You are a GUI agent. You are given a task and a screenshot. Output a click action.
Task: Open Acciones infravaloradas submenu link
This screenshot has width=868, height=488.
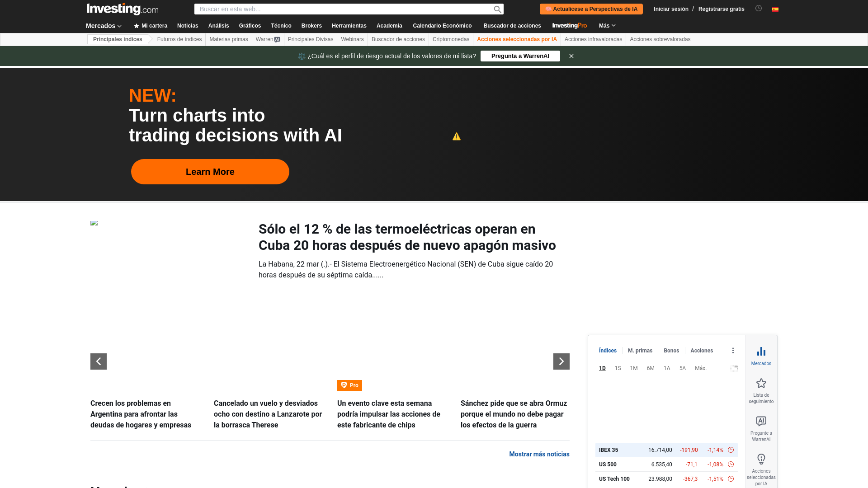(593, 39)
